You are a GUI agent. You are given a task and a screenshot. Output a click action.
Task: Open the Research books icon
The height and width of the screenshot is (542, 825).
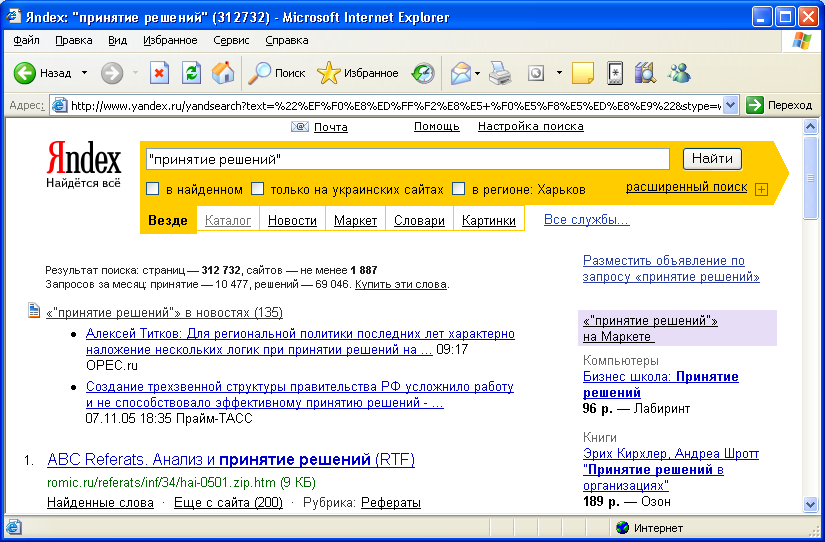[645, 73]
